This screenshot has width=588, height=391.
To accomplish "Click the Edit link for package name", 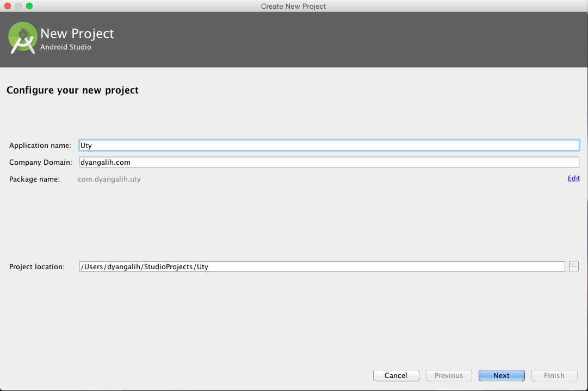I will pyautogui.click(x=574, y=178).
